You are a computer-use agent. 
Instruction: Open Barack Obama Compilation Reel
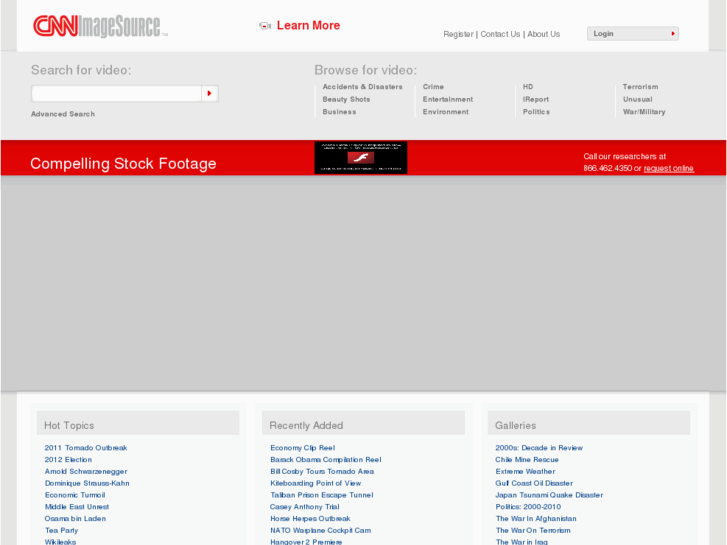tap(326, 460)
